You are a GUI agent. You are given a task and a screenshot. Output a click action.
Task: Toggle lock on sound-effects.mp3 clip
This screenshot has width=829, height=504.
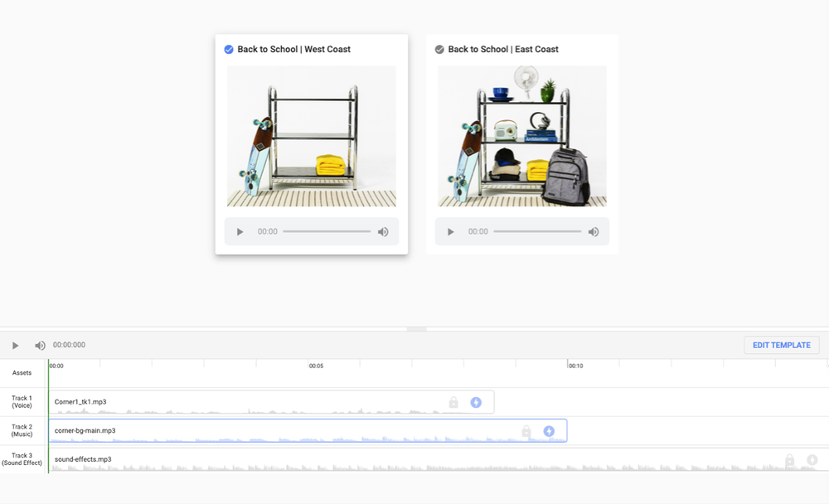click(x=789, y=460)
